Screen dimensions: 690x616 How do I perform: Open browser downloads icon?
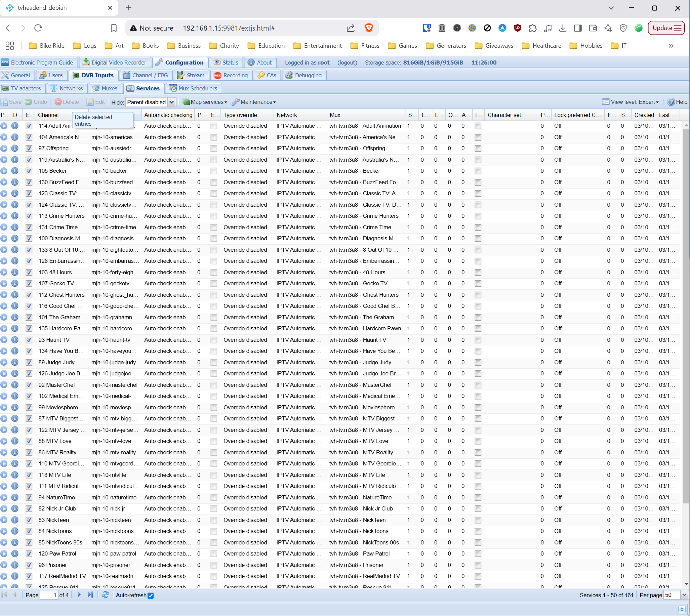point(563,28)
